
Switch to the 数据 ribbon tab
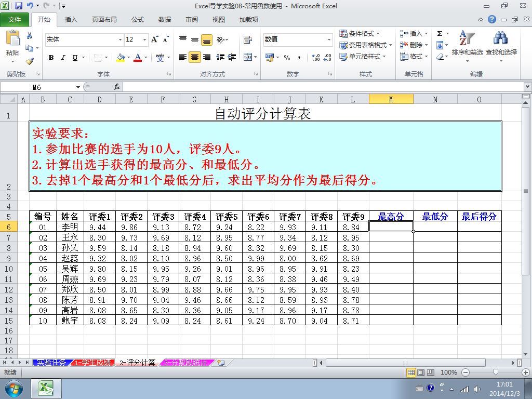coord(165,20)
